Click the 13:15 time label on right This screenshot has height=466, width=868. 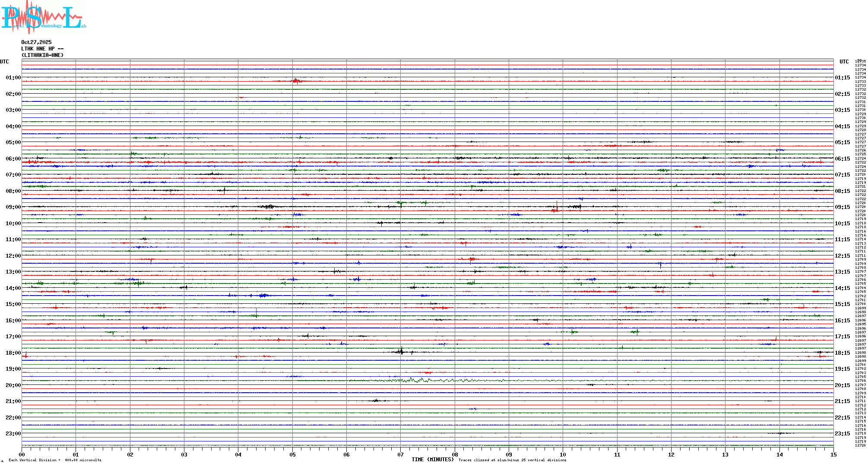842,272
